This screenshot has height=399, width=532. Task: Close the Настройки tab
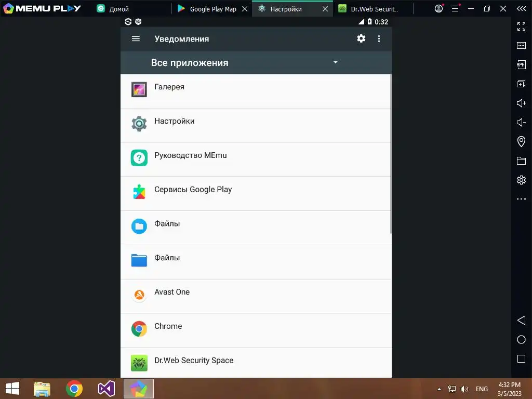pyautogui.click(x=325, y=9)
